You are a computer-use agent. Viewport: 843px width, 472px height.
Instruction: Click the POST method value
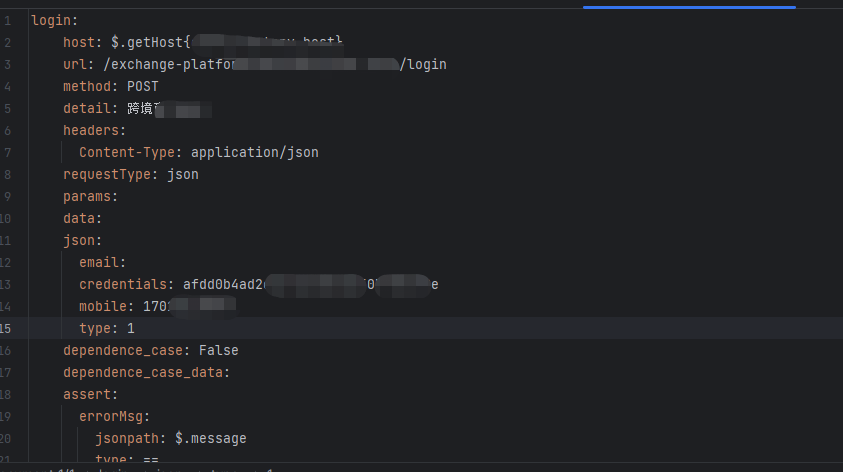coord(142,86)
